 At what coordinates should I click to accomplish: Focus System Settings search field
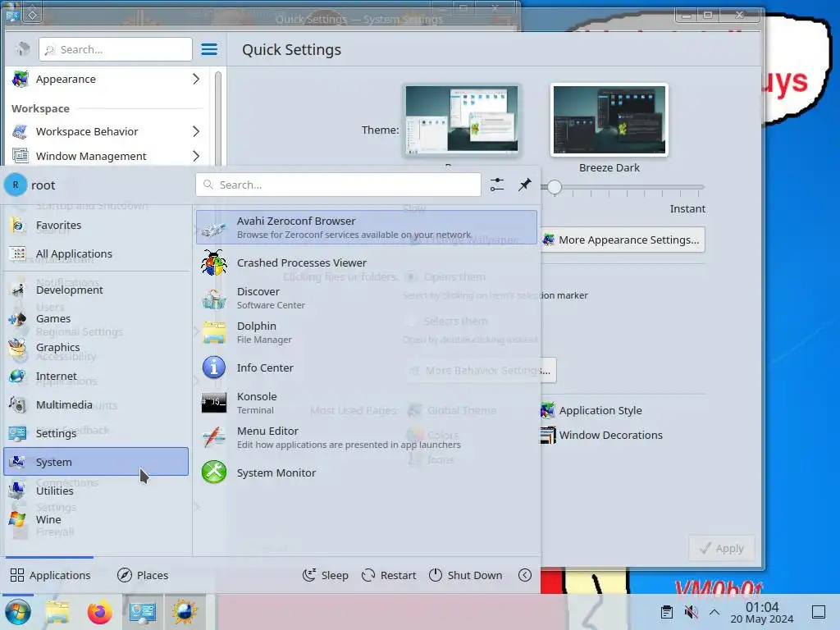(x=115, y=49)
